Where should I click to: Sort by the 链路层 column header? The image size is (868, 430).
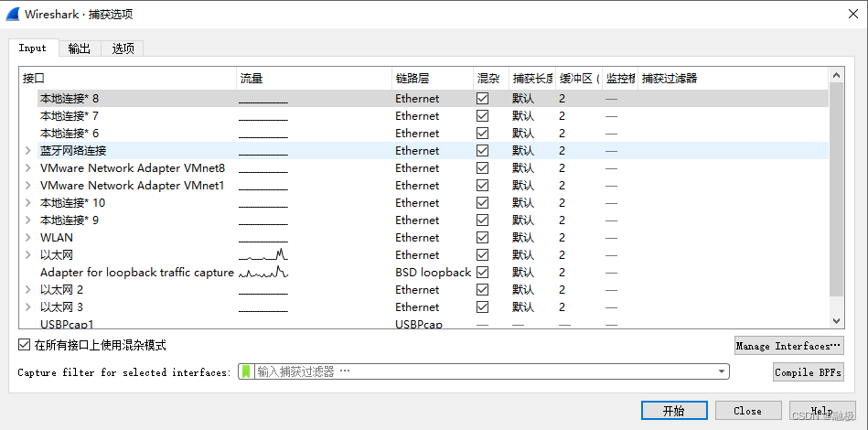click(433, 79)
